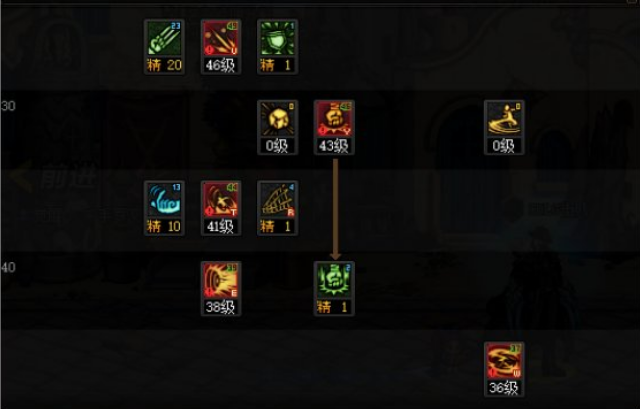Viewport: 640px width, 409px height.
Task: Click the 精 20 level label
Action: [x=164, y=65]
